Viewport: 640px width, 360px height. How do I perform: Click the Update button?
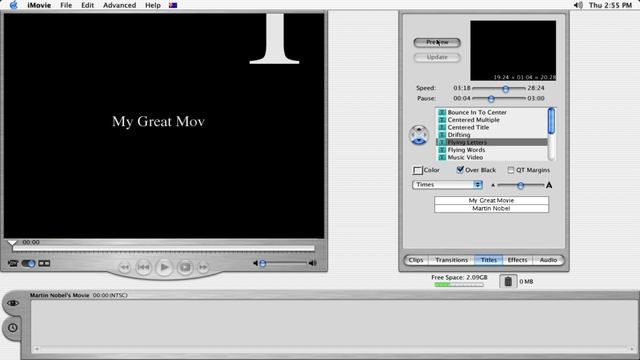437,58
